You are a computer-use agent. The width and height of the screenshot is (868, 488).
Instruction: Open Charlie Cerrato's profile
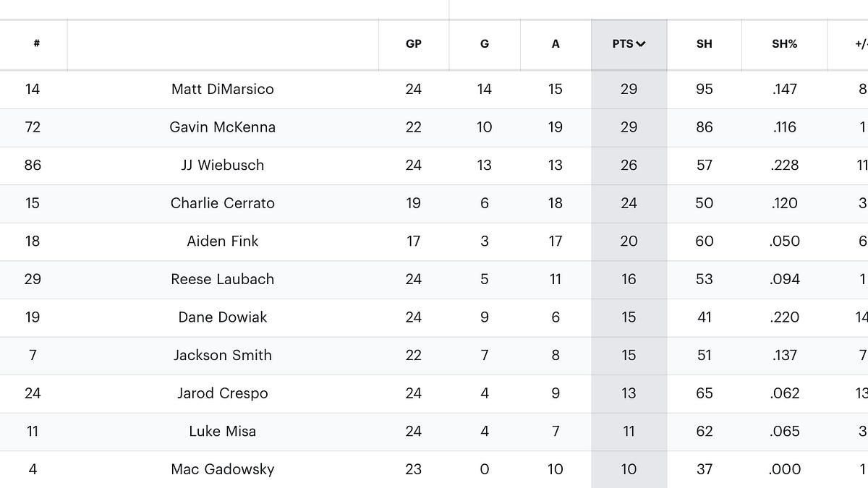pyautogui.click(x=223, y=203)
